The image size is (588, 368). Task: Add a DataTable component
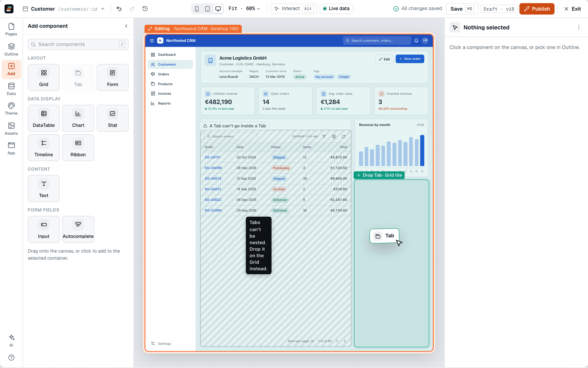44,118
